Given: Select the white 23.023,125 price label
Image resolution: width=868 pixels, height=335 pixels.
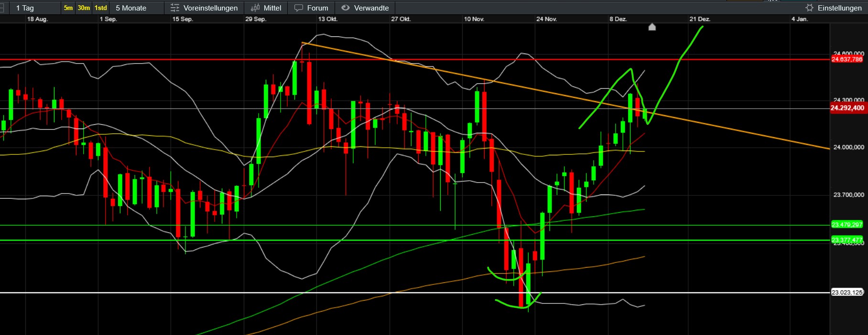Looking at the screenshot, I should [847, 292].
